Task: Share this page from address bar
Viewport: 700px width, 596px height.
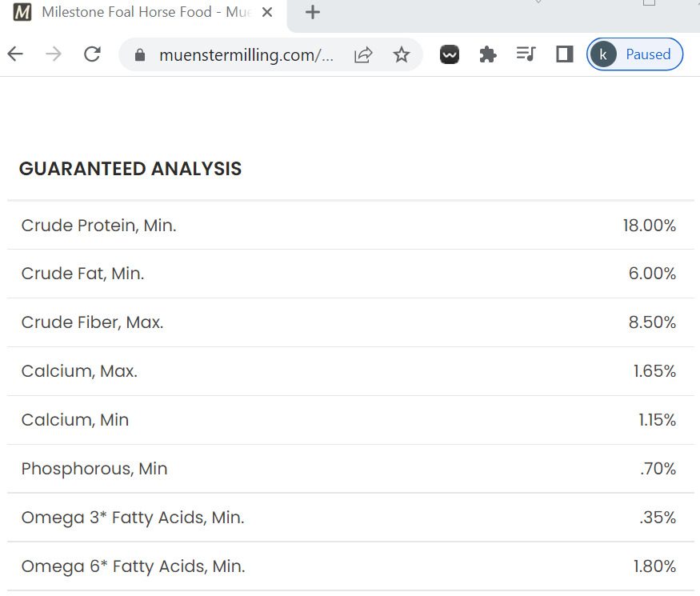Action: click(363, 54)
